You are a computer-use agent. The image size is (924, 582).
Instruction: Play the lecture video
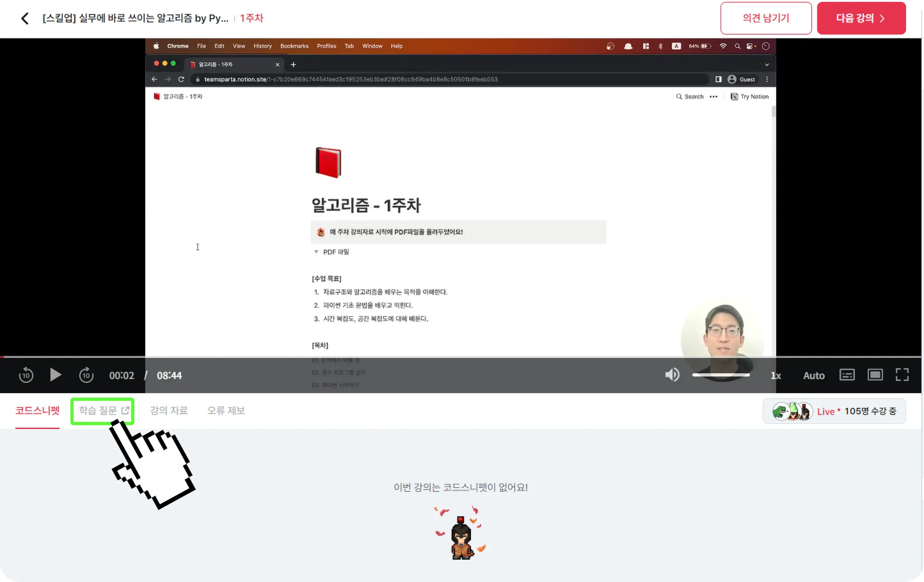tap(55, 375)
